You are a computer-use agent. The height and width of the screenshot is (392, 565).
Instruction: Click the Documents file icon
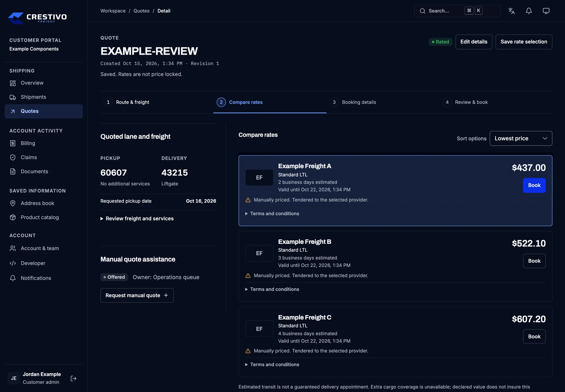tap(13, 171)
